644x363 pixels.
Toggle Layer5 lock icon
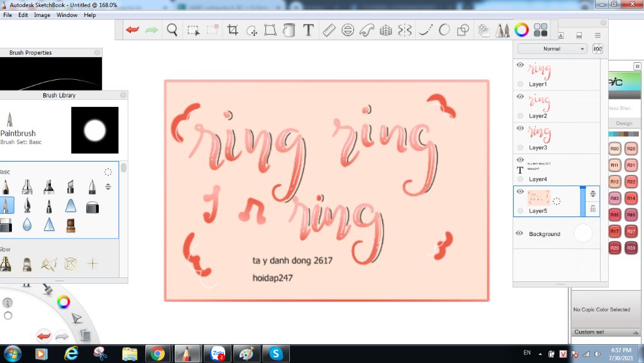pyautogui.click(x=592, y=209)
